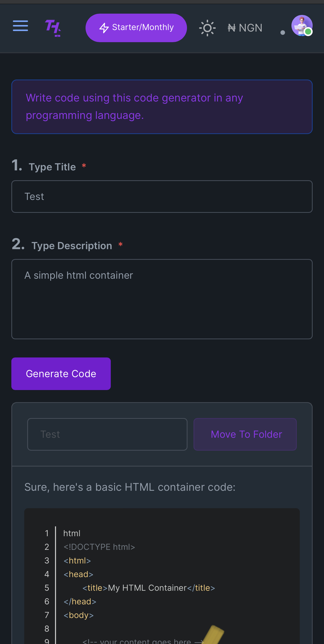The height and width of the screenshot is (644, 324).
Task: Open the hamburger navigation menu
Action: pos(20,26)
